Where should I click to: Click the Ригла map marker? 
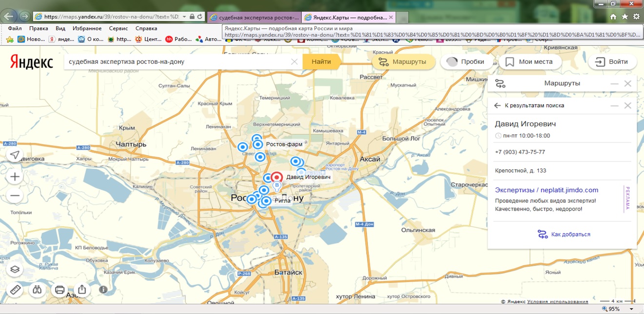pyautogui.click(x=266, y=200)
